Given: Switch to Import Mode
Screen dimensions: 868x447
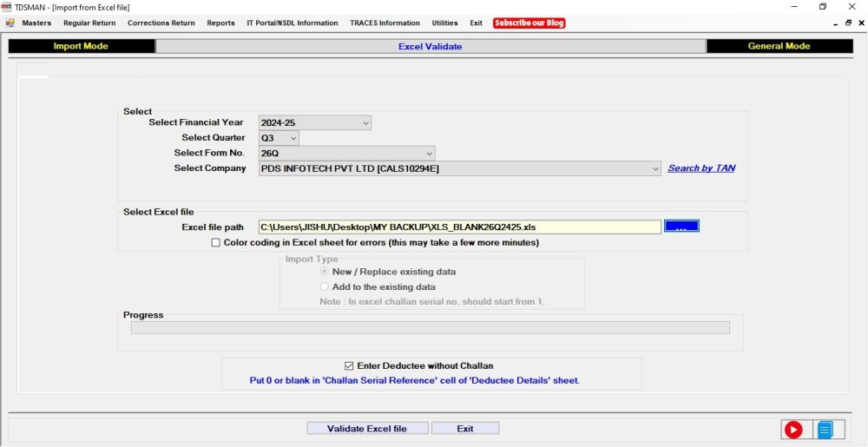Looking at the screenshot, I should (x=81, y=47).
